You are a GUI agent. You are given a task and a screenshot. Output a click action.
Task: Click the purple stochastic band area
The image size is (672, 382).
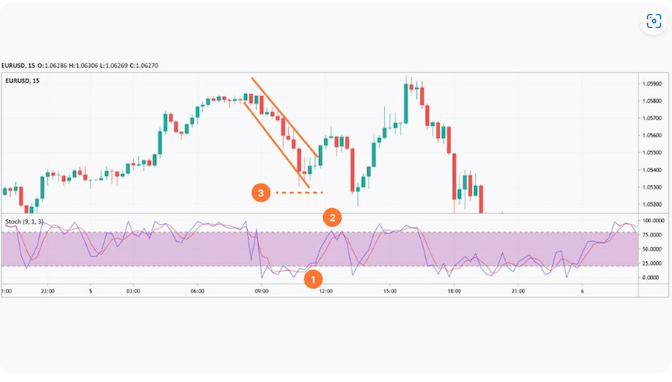pyautogui.click(x=319, y=250)
